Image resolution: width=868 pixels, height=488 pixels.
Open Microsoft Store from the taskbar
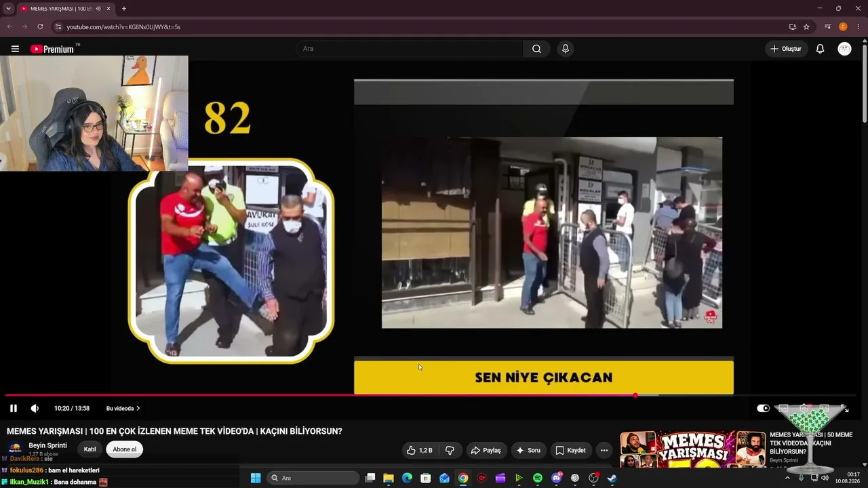(x=426, y=478)
